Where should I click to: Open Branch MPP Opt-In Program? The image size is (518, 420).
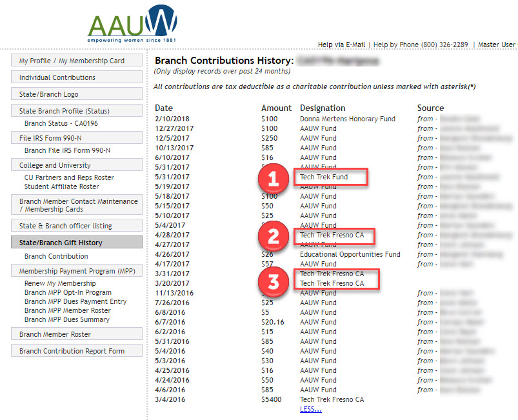68,292
